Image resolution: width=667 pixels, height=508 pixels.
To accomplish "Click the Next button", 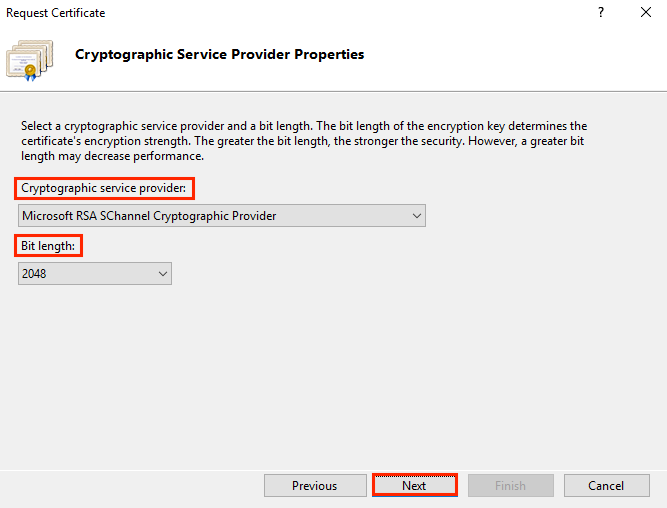I will (x=414, y=485).
